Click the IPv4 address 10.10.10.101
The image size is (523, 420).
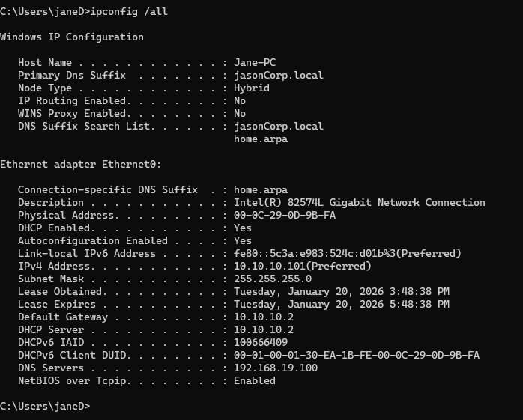[x=303, y=266]
